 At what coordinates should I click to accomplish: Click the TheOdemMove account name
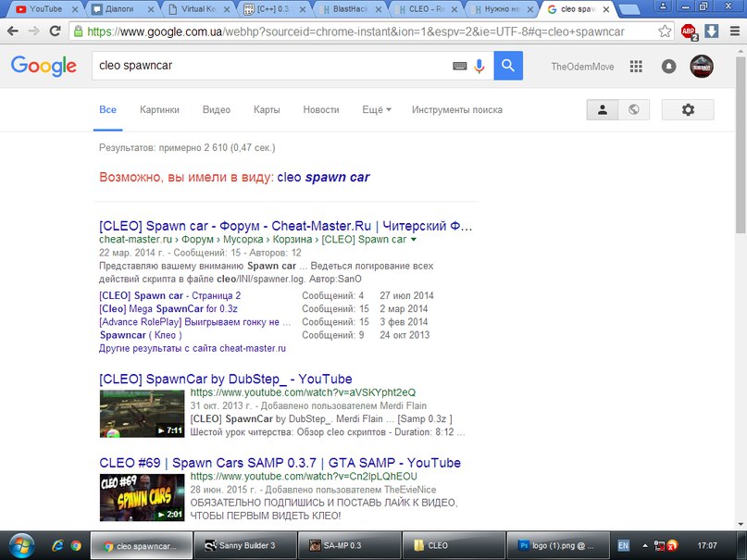(582, 67)
